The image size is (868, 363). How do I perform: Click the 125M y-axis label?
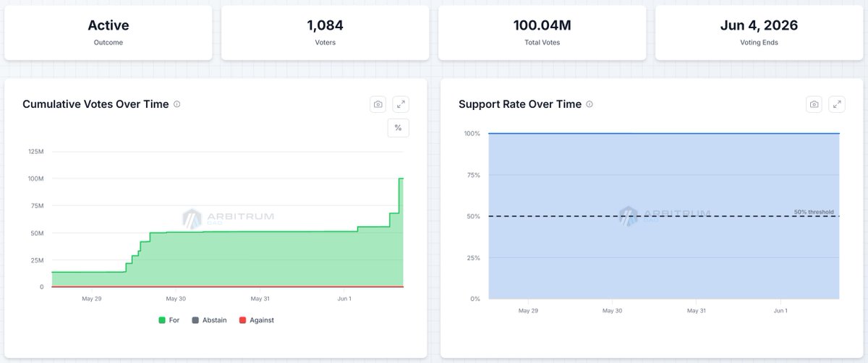click(35, 151)
